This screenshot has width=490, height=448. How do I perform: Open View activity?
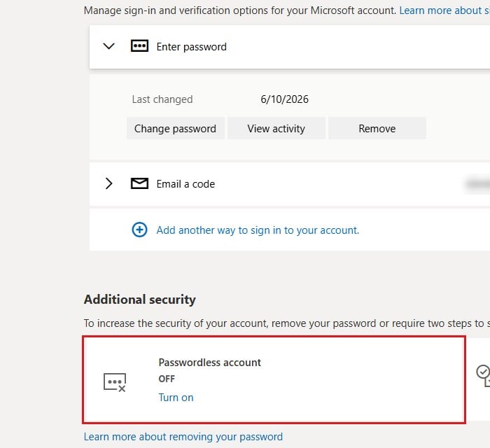276,128
